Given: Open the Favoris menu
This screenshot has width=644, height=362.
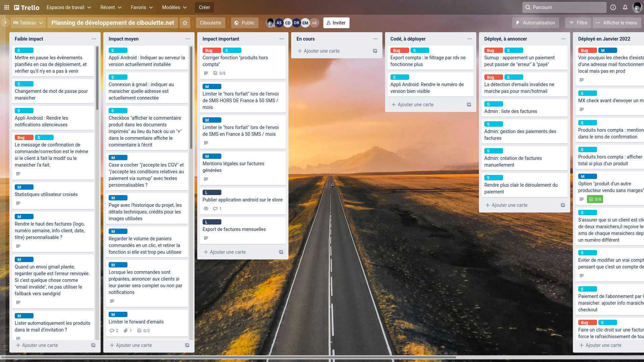Looking at the screenshot, I should coord(142,7).
